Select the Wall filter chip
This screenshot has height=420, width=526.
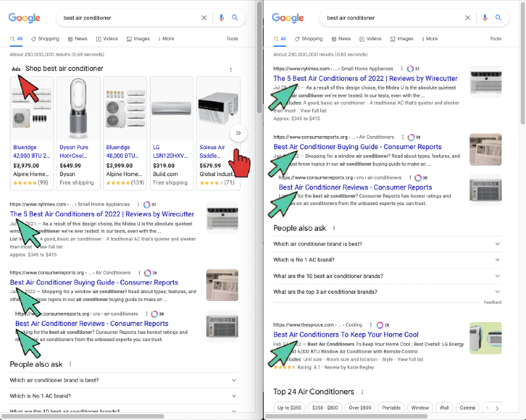(444, 408)
